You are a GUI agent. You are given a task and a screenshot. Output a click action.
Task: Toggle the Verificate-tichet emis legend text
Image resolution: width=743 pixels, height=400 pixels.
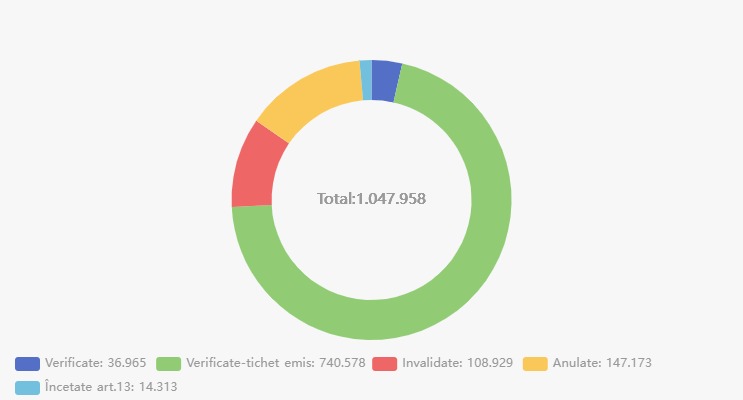[x=276, y=363]
